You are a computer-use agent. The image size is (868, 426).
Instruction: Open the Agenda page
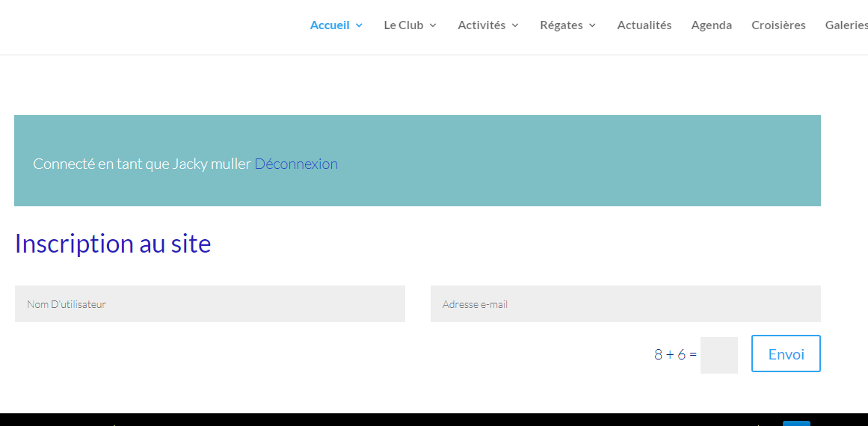point(711,25)
